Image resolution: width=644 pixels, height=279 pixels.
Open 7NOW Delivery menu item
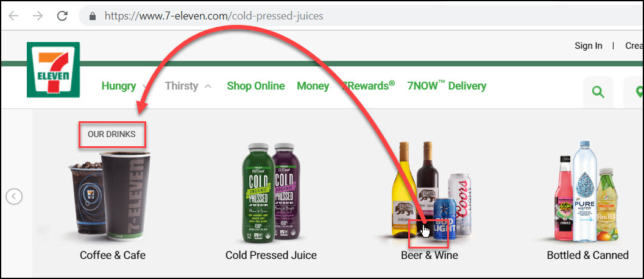click(x=447, y=85)
